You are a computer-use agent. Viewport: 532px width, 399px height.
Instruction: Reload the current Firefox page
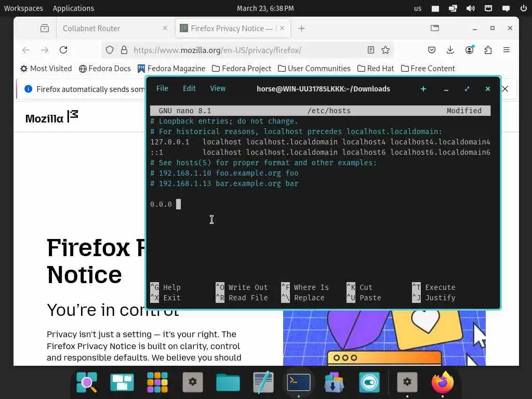pyautogui.click(x=63, y=50)
